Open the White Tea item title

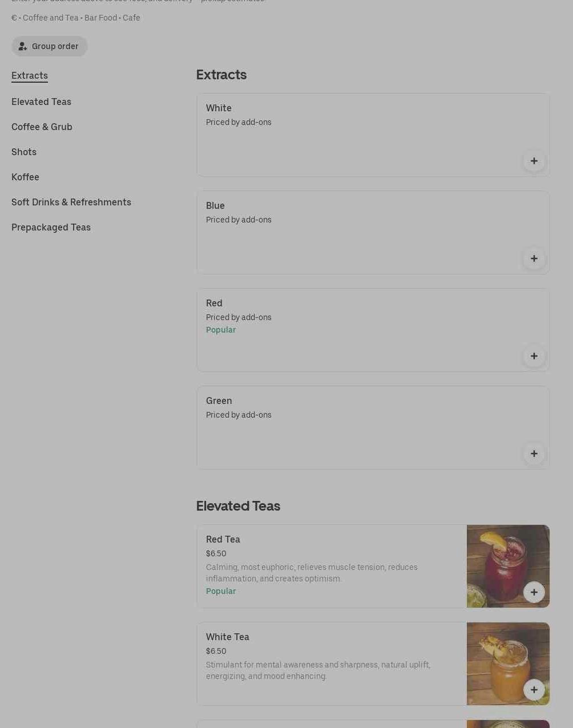(228, 637)
